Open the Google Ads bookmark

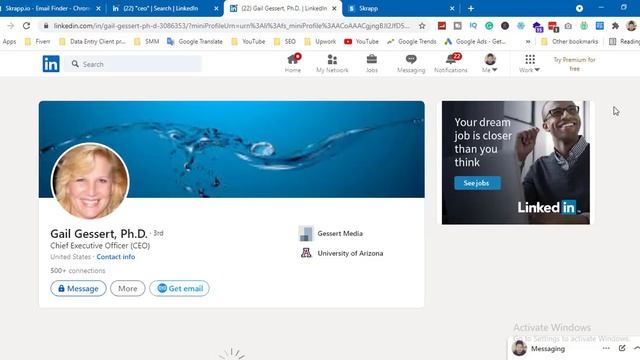pos(476,42)
